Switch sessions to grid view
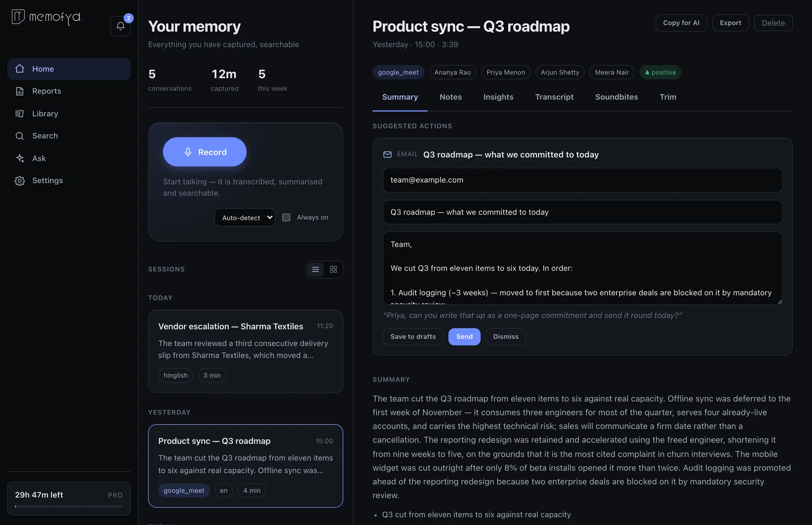The image size is (812, 525). tap(334, 269)
